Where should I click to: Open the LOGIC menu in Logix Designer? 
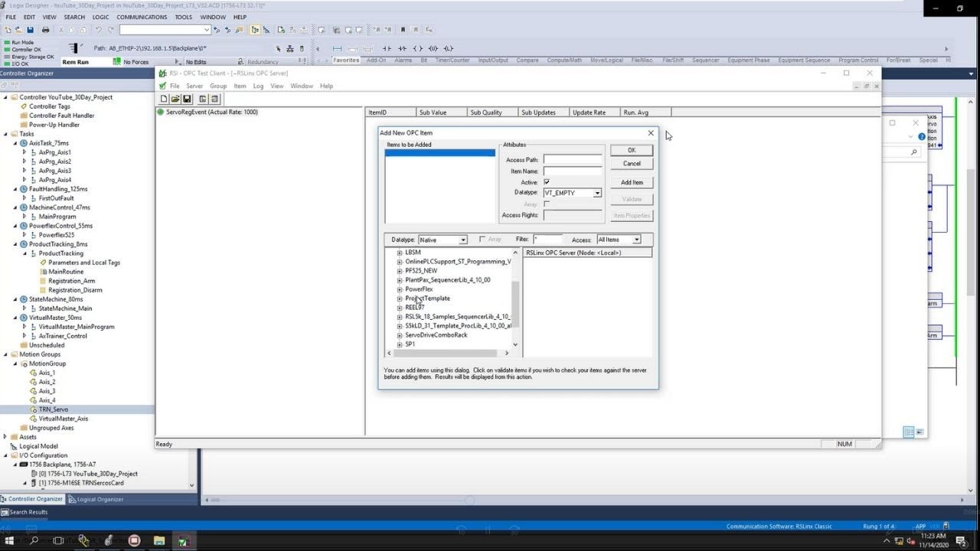100,17
